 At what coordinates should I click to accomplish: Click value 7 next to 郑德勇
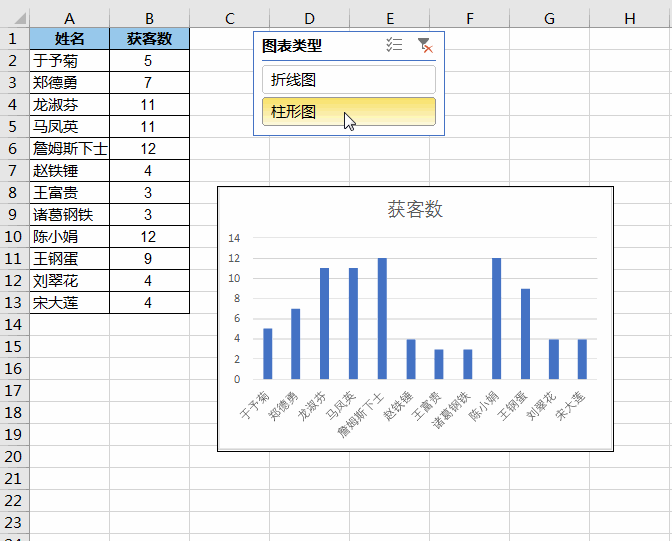pyautogui.click(x=149, y=83)
